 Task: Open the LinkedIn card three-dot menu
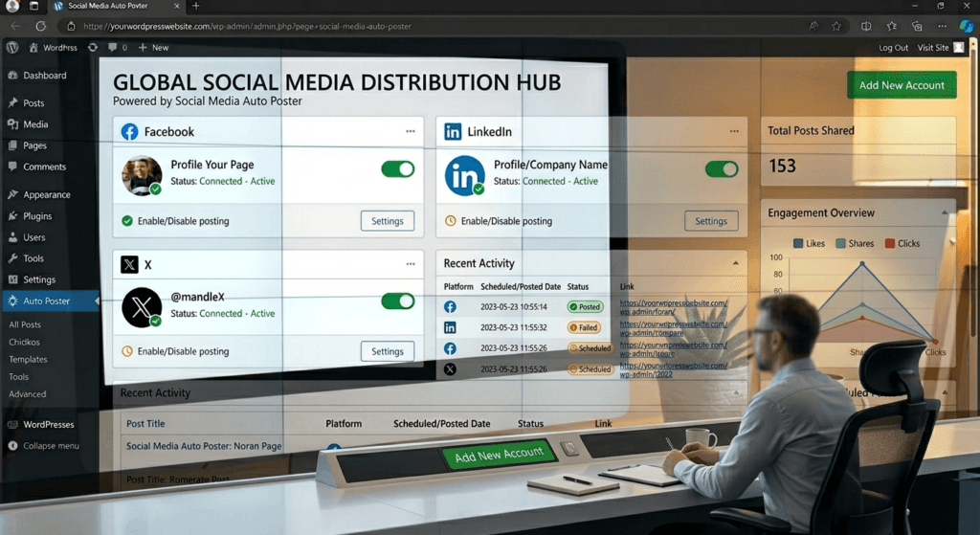(x=734, y=131)
